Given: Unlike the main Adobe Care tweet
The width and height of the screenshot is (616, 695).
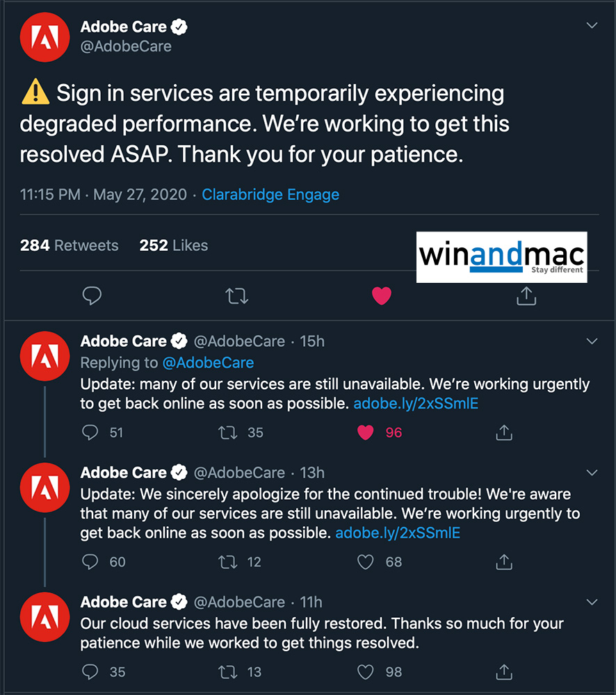Looking at the screenshot, I should pyautogui.click(x=382, y=296).
